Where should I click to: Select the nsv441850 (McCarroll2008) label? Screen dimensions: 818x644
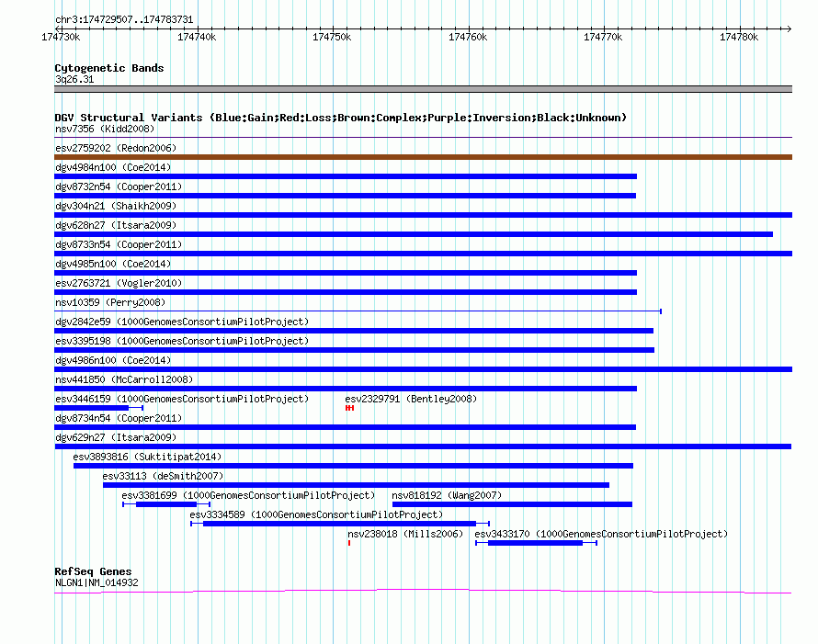coord(124,379)
